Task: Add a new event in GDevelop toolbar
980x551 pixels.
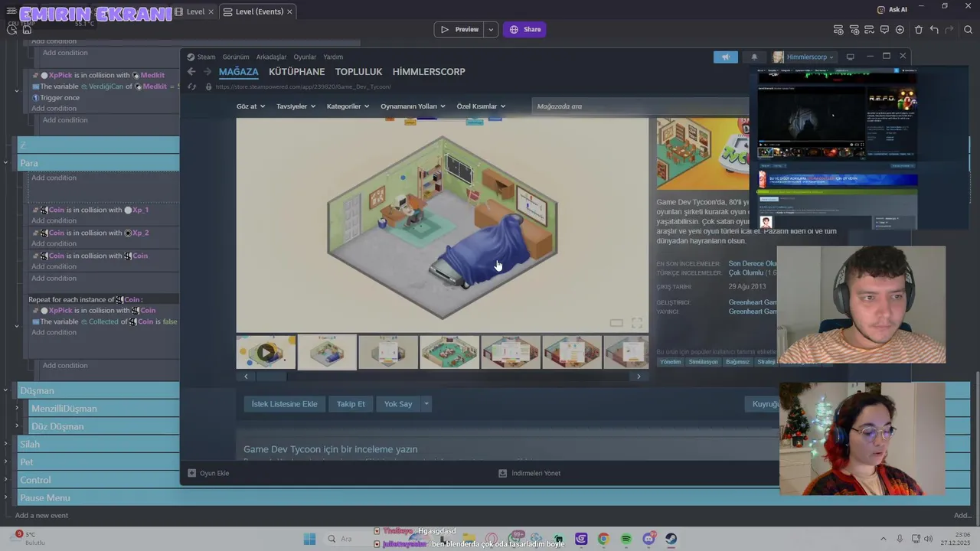Action: [x=838, y=30]
